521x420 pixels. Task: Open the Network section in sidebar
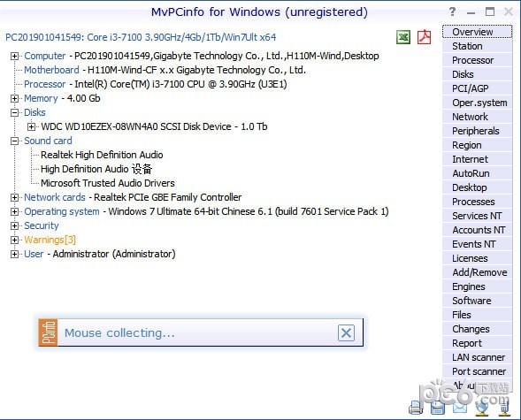pos(477,117)
